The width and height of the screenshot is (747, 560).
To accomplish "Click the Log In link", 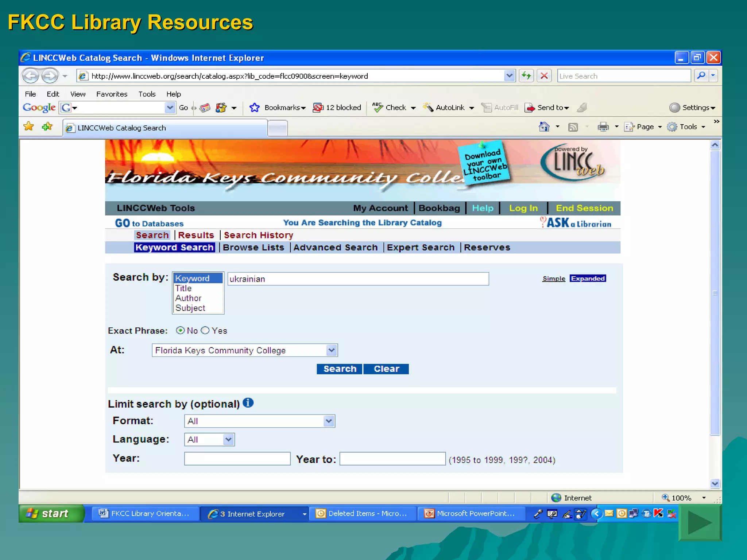I will 523,208.
